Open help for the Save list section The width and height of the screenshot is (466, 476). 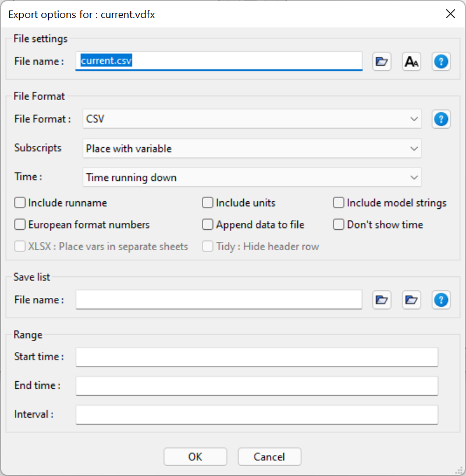[441, 300]
